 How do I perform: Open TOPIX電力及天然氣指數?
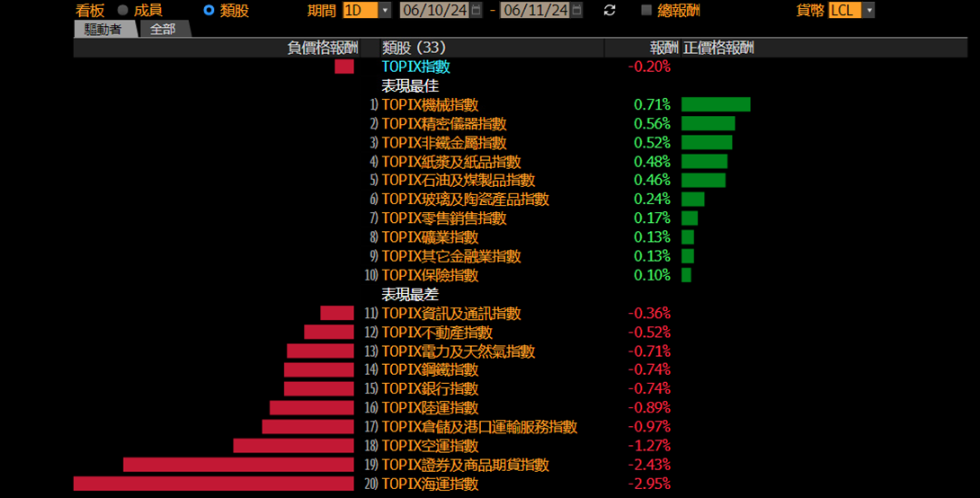click(459, 351)
